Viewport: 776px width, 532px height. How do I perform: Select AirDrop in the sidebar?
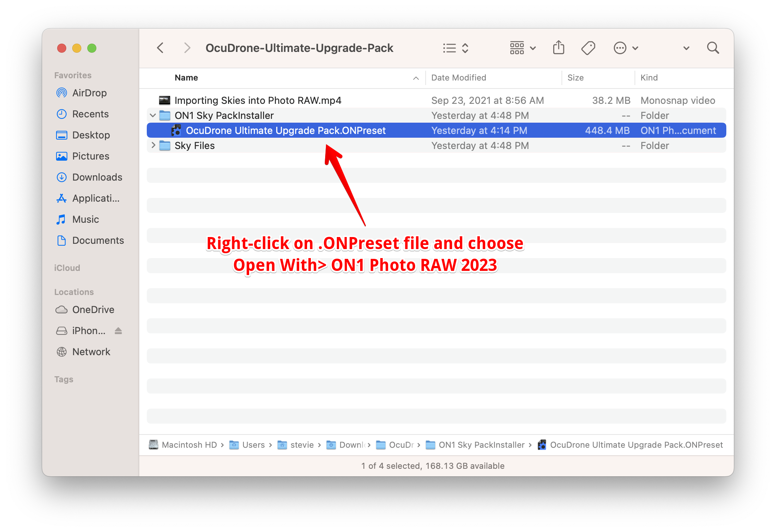click(x=89, y=93)
